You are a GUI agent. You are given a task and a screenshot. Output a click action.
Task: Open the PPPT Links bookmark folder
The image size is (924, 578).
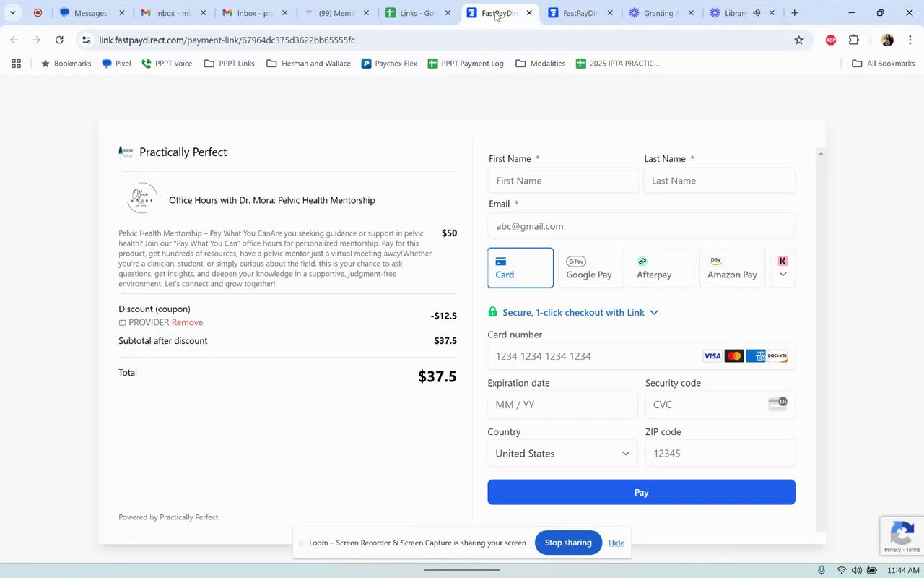(230, 64)
